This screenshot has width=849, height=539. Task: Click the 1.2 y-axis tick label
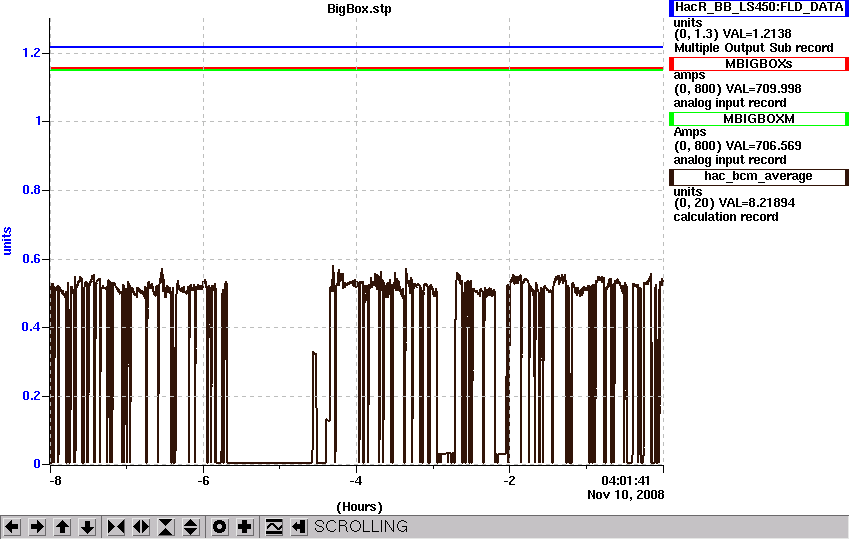(31, 53)
